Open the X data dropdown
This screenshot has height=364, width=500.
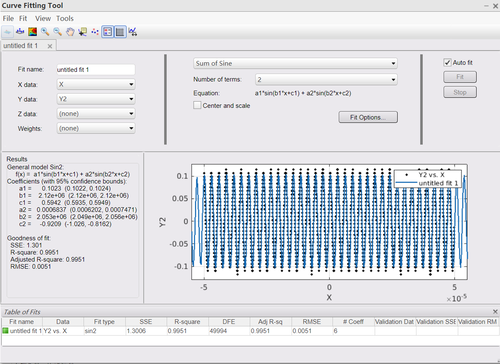(x=96, y=84)
